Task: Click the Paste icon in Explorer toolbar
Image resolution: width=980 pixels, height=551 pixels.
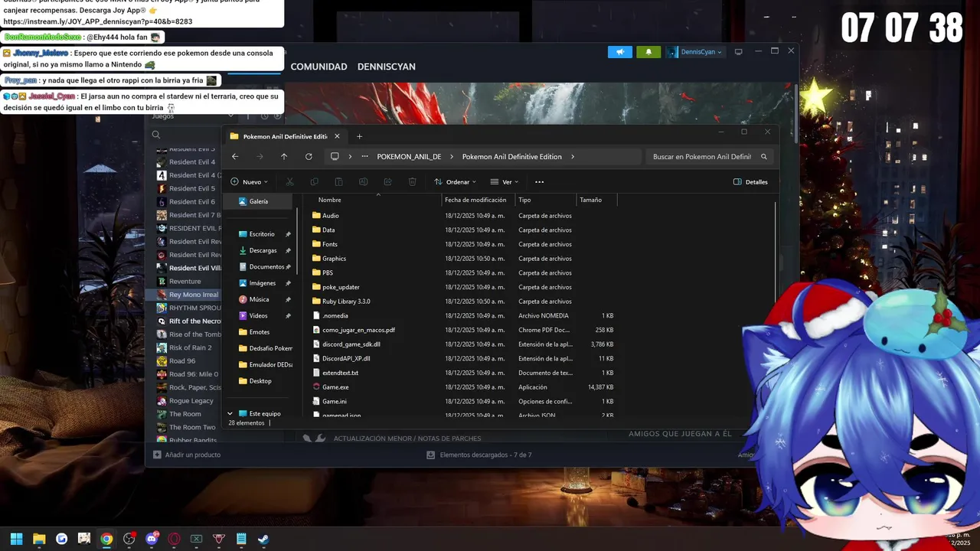Action: pyautogui.click(x=338, y=182)
